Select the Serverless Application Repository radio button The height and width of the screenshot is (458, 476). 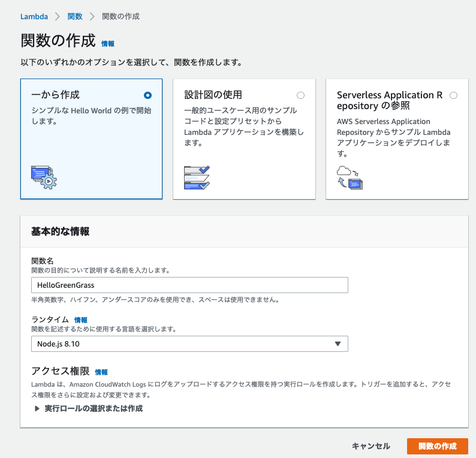[454, 95]
